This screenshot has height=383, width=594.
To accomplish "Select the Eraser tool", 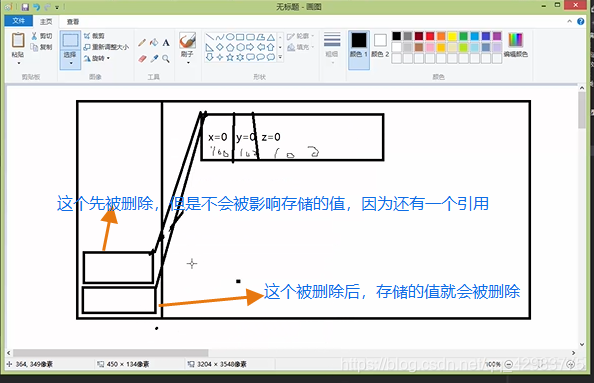I will pos(142,59).
